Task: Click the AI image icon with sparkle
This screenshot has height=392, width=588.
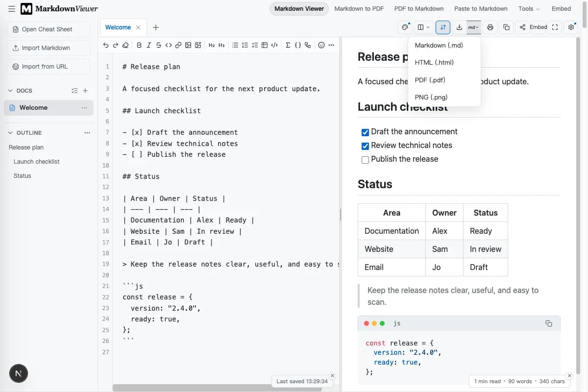Action: point(198,45)
